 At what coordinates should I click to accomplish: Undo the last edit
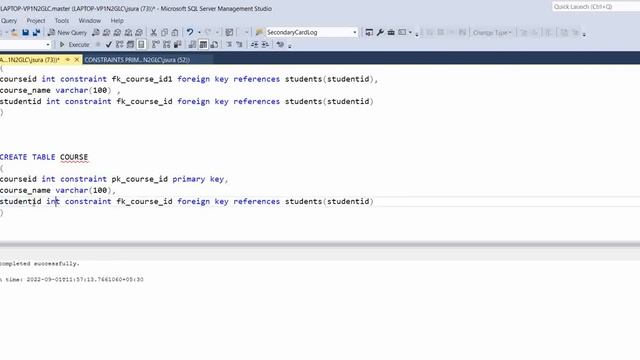click(x=190, y=32)
